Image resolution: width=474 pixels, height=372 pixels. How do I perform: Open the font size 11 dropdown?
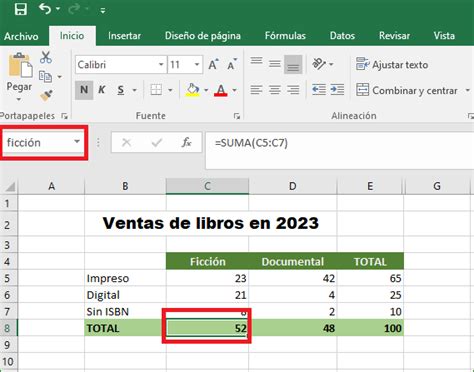point(197,64)
